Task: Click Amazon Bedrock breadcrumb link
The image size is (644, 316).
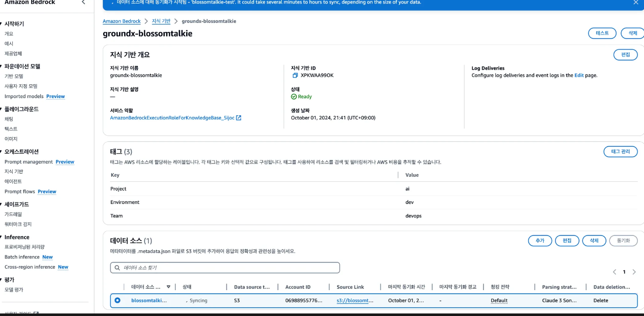Action: pos(122,21)
